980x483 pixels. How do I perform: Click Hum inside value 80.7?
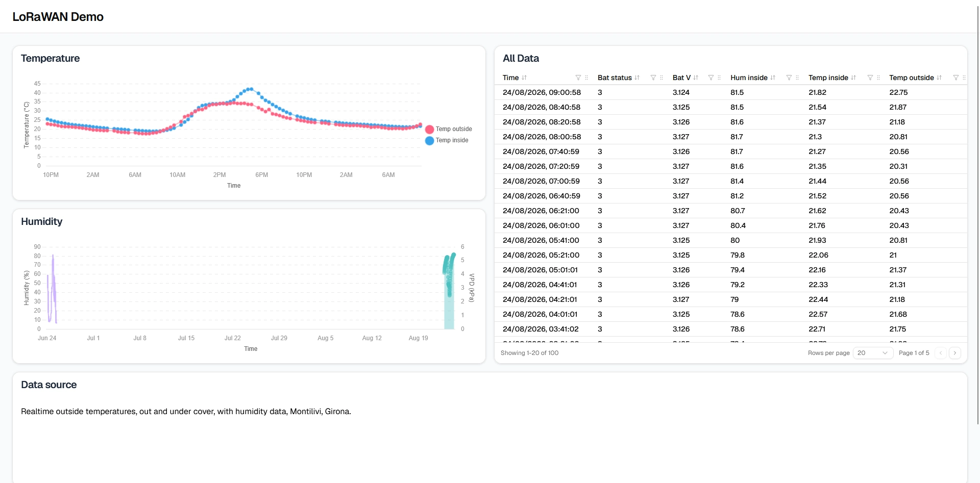[x=738, y=211]
